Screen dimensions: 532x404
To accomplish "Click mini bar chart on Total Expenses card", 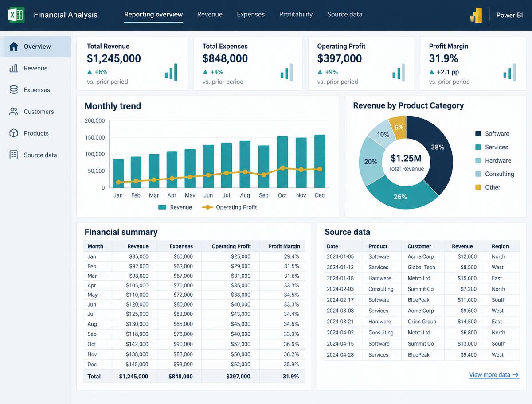I will click(x=287, y=72).
